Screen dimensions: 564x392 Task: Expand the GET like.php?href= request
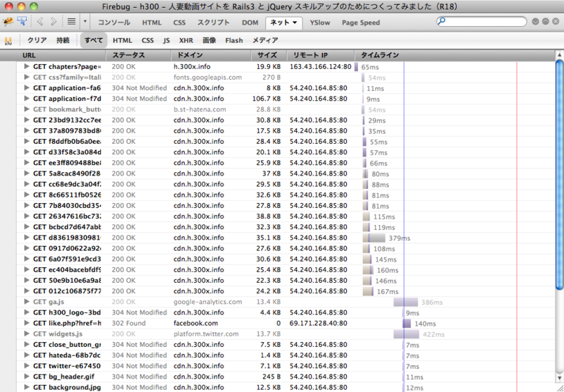pyautogui.click(x=27, y=323)
